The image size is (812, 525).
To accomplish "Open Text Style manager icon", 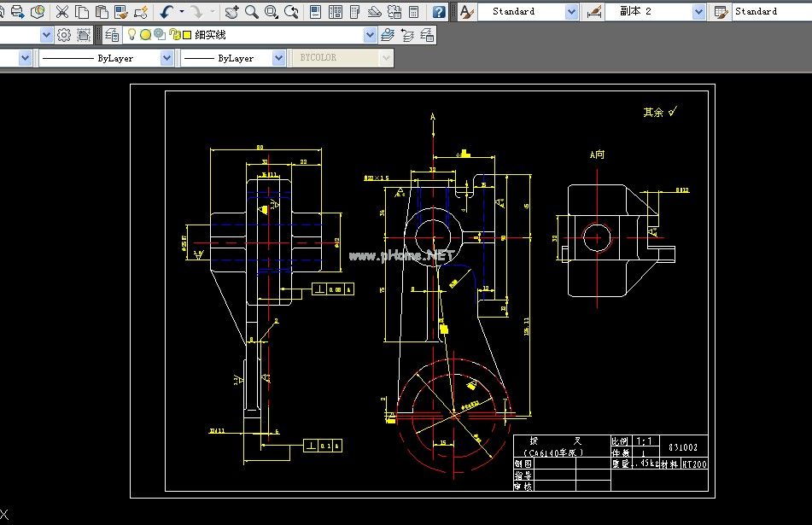I will pos(466,12).
